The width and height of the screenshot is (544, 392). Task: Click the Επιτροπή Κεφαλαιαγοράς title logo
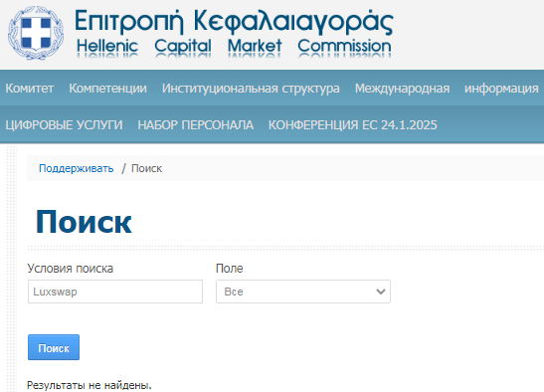pos(234,22)
